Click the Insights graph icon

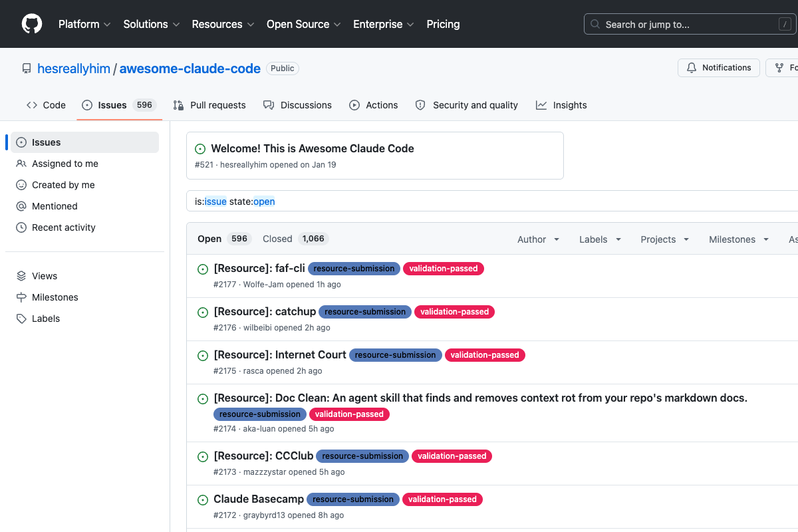pyautogui.click(x=541, y=105)
